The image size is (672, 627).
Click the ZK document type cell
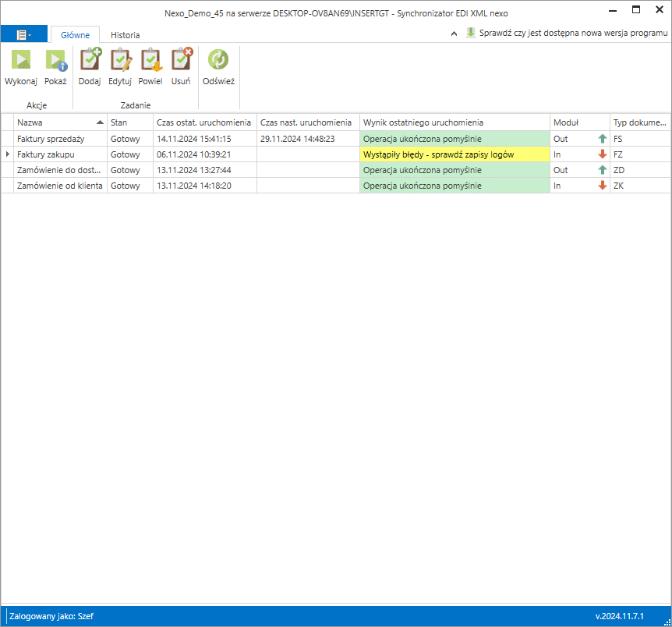641,186
